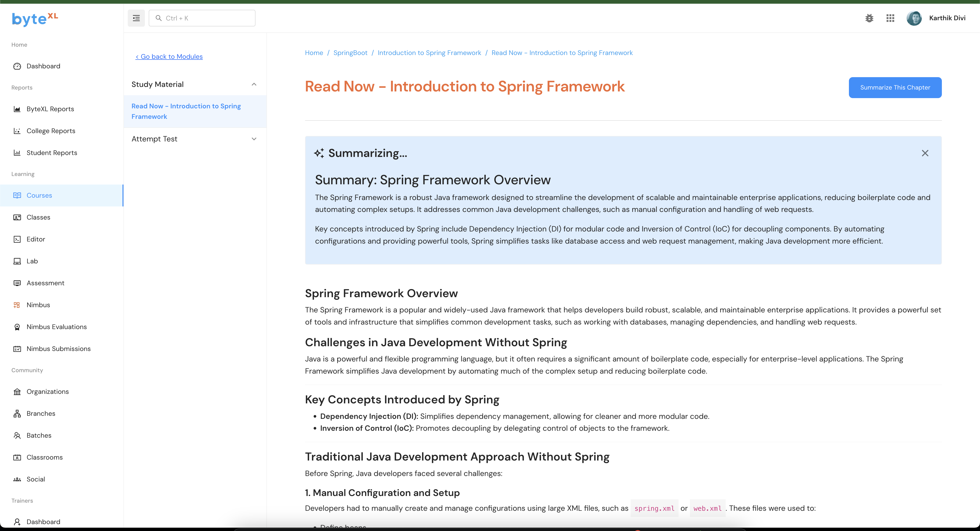Click the Organizations building icon
This screenshot has height=531, width=980.
[x=17, y=392]
